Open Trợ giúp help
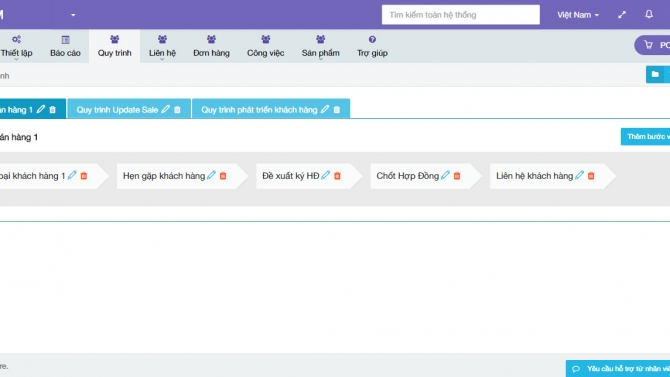This screenshot has height=377, width=670. point(372,46)
